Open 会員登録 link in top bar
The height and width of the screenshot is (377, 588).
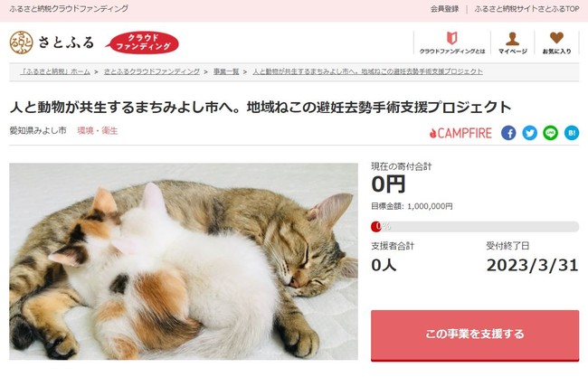[444, 9]
